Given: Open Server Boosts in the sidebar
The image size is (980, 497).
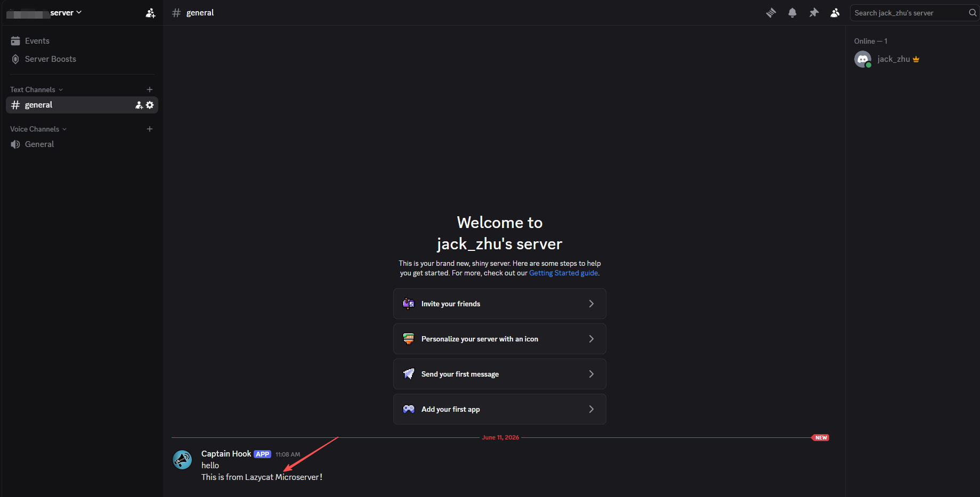Looking at the screenshot, I should pyautogui.click(x=82, y=59).
